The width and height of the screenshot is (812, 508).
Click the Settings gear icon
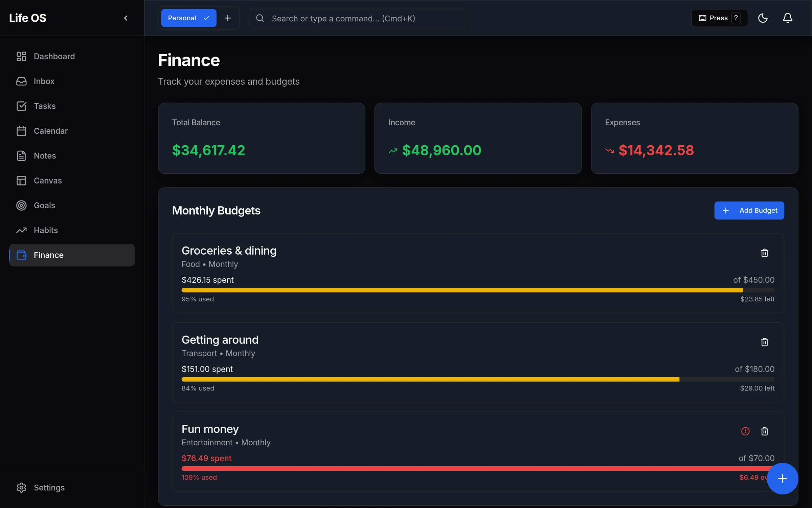pos(21,488)
